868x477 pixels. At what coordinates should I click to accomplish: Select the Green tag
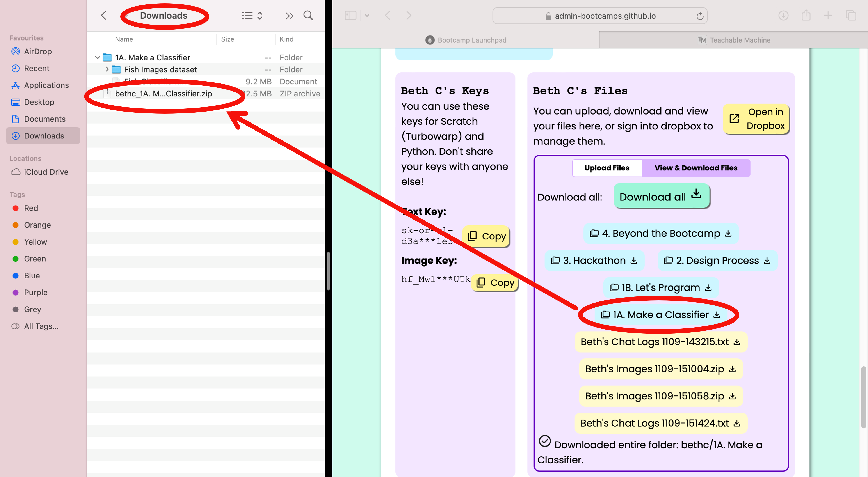click(43, 258)
